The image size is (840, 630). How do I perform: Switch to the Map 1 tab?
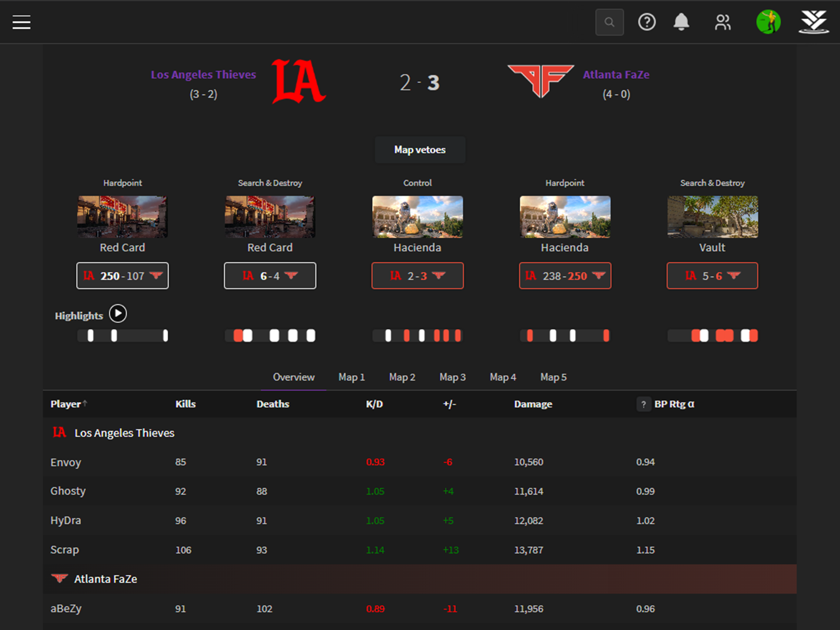[x=351, y=377]
